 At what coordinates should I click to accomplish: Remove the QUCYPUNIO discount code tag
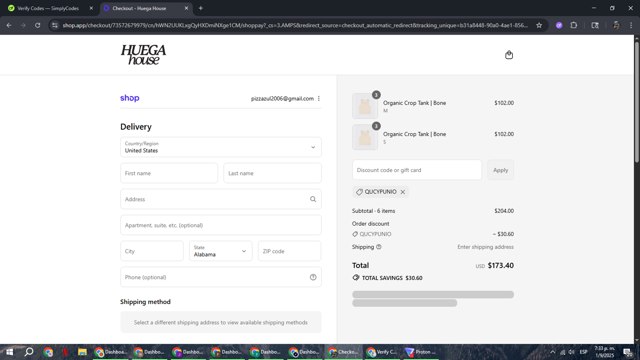[x=403, y=192]
